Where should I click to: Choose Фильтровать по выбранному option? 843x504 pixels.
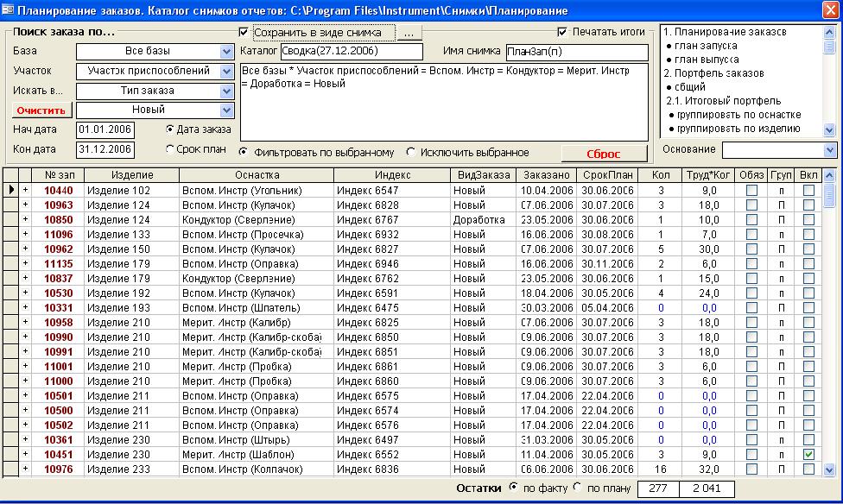[x=244, y=152]
